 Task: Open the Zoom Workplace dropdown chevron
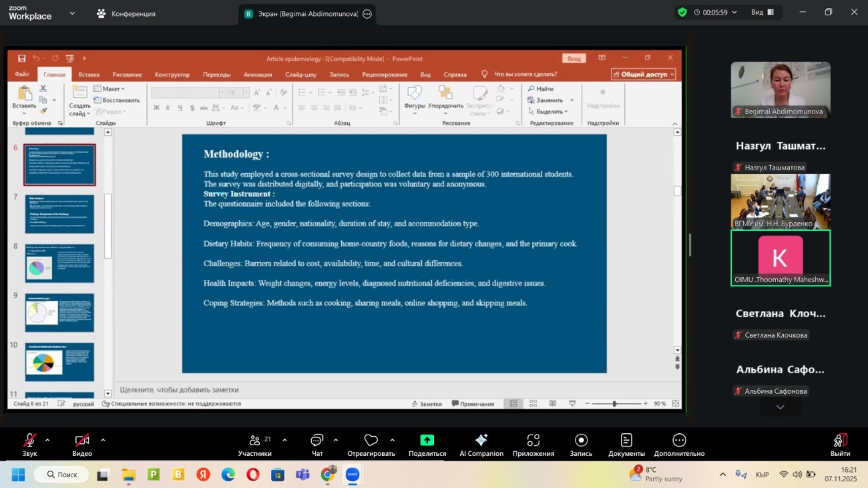(72, 13)
